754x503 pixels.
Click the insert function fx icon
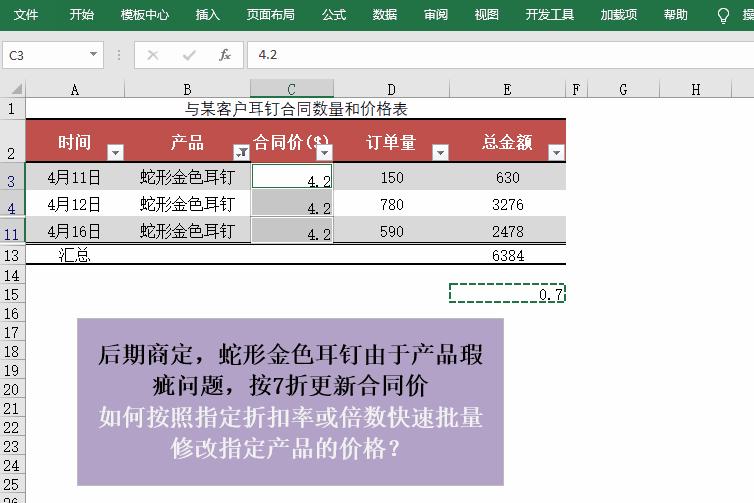click(x=225, y=55)
